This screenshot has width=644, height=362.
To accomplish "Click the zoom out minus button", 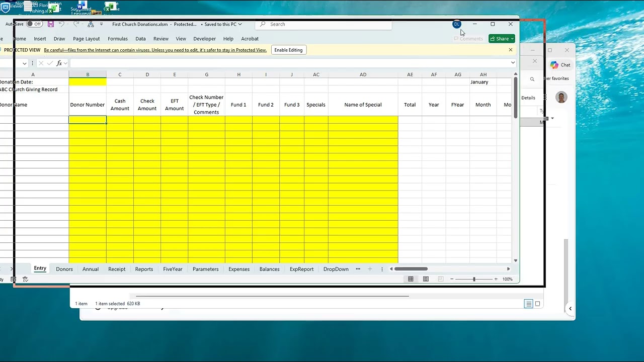I will (452, 279).
